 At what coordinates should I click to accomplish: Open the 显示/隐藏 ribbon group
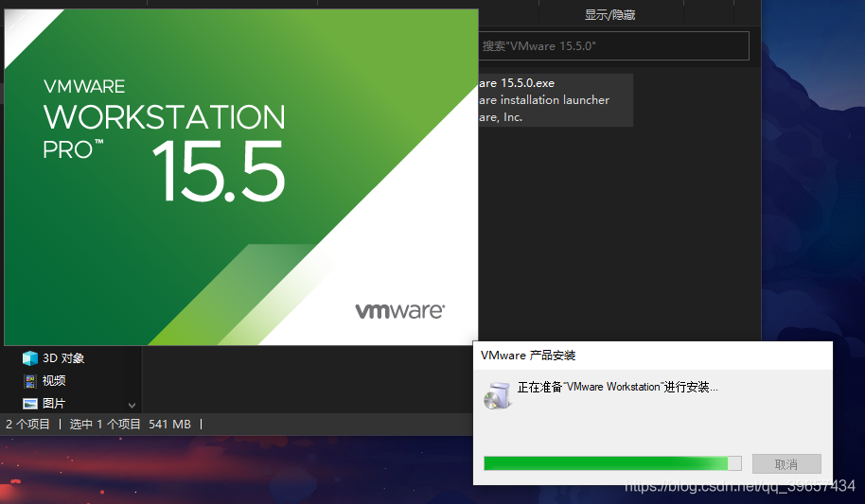click(x=610, y=15)
